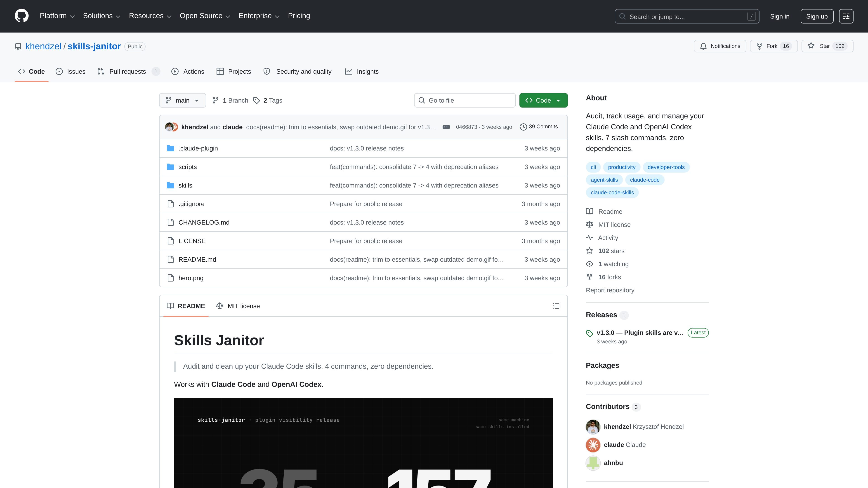The image size is (868, 488).
Task: Open the Insights tab
Action: click(x=362, y=71)
